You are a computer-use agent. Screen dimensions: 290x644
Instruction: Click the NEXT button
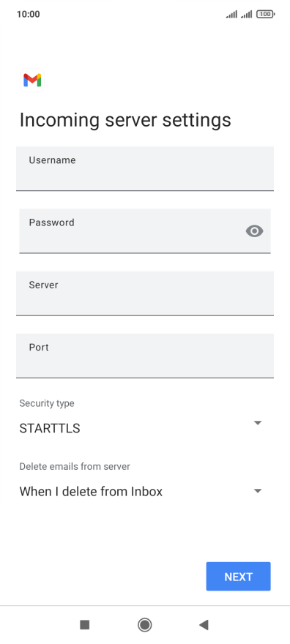click(238, 577)
